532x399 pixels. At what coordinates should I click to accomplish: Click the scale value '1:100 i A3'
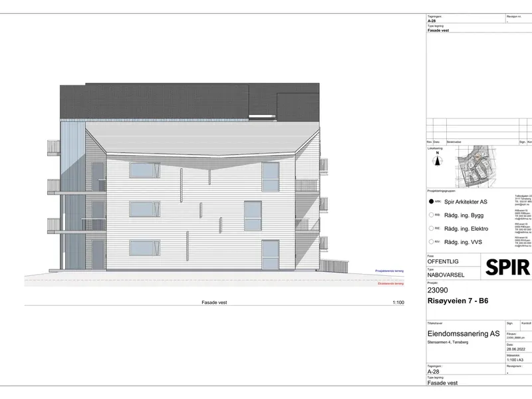[515, 360]
